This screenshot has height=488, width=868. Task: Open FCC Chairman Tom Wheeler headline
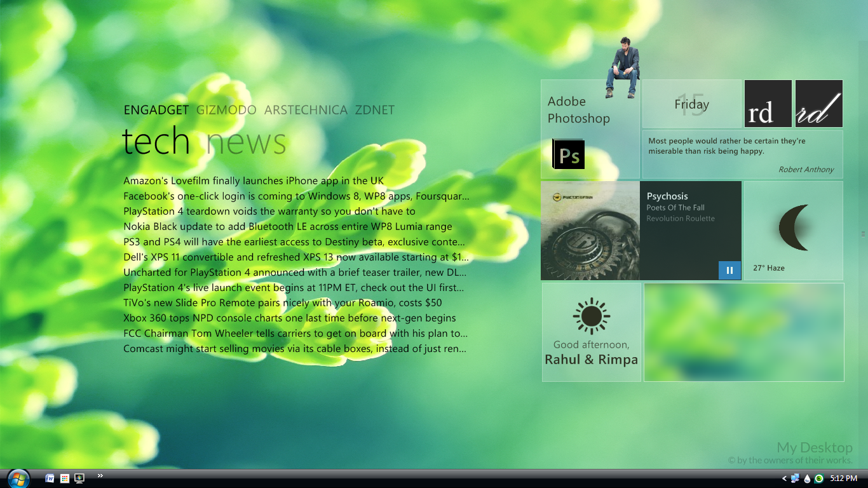(295, 333)
